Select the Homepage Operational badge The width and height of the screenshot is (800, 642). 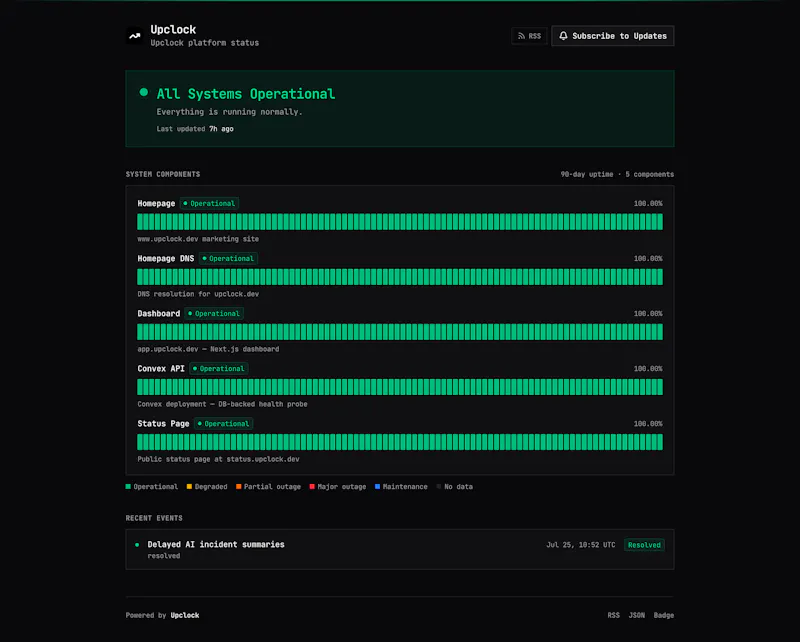[209, 203]
